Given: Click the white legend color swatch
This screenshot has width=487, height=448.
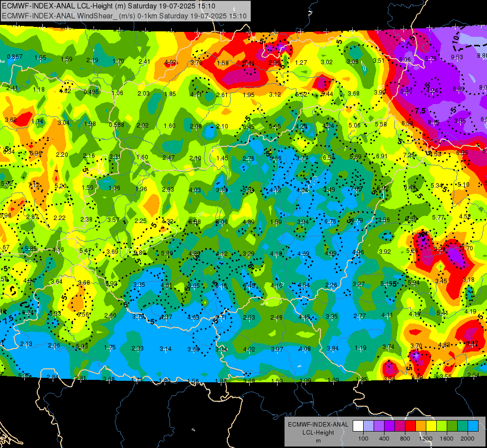Looking at the screenshot, I should click(358, 426).
